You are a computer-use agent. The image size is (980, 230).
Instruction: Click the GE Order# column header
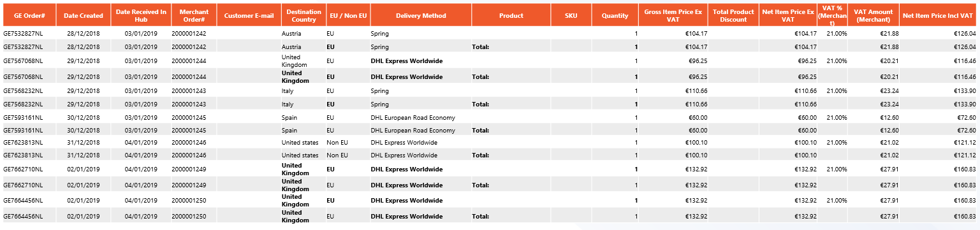[29, 15]
